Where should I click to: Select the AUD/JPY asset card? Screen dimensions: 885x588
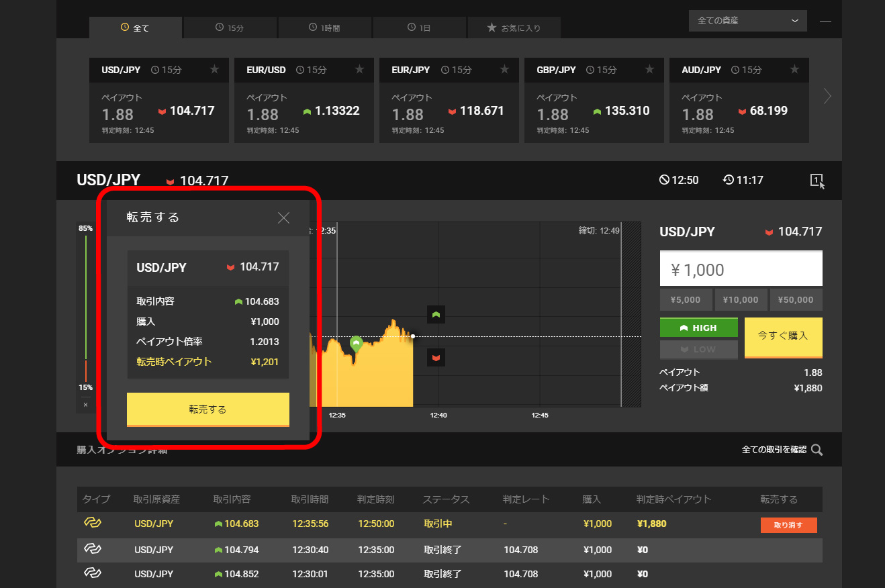tap(739, 100)
